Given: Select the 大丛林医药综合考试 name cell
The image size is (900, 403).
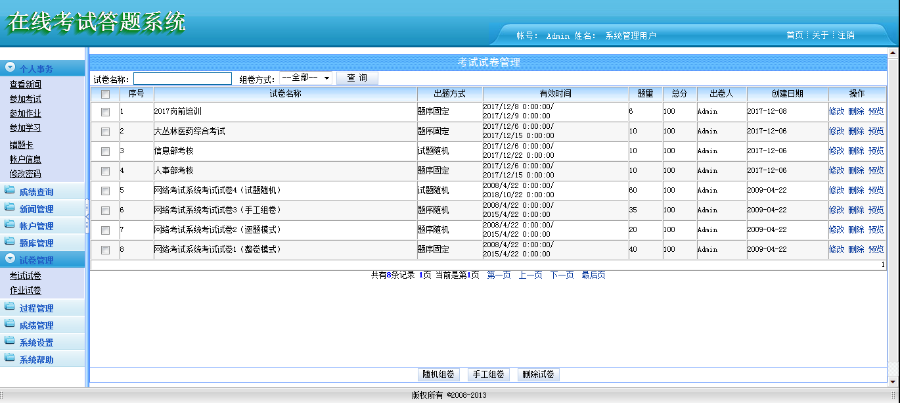Looking at the screenshot, I should tap(285, 131).
